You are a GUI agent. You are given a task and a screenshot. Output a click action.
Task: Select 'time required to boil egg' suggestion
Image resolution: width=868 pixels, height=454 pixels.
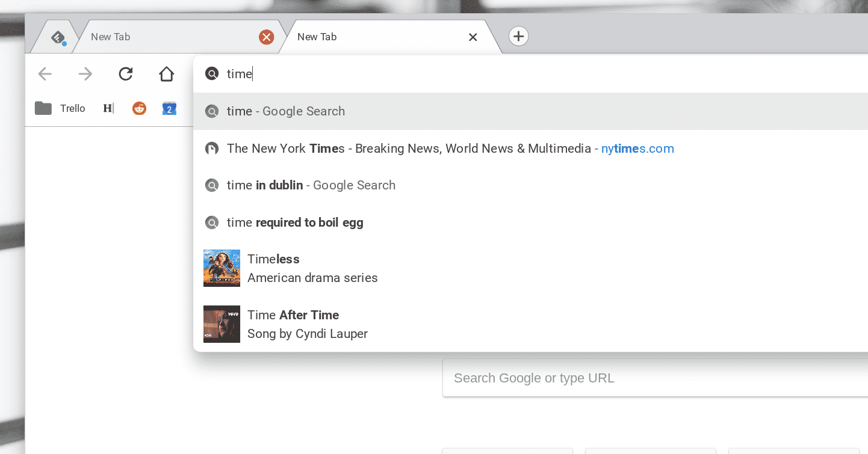click(295, 222)
